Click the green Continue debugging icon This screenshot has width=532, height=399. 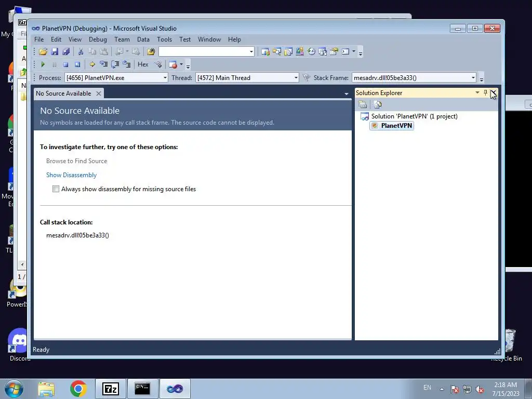tap(43, 64)
